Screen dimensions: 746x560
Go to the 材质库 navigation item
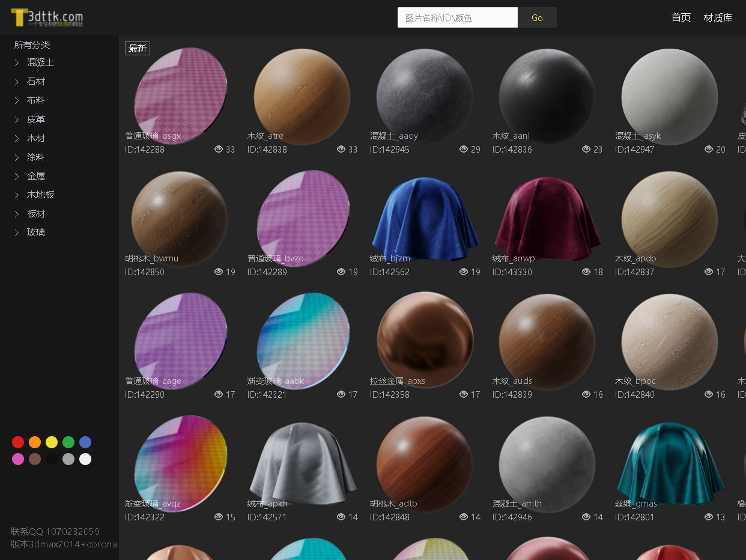tap(718, 17)
